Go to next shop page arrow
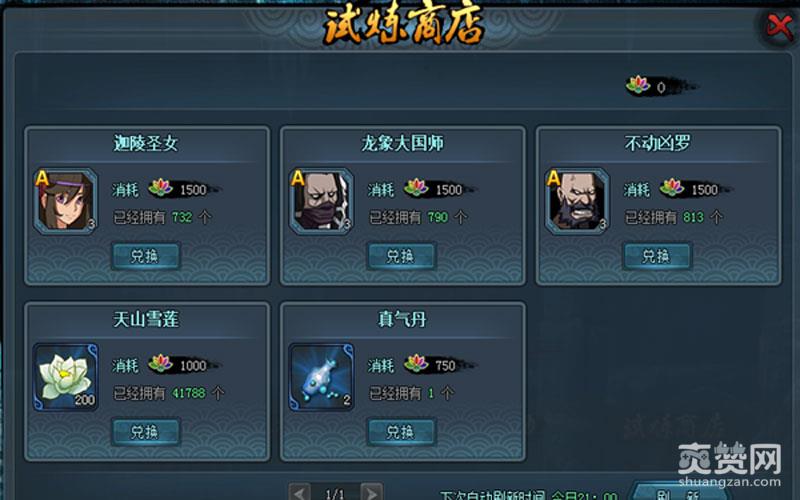The width and height of the screenshot is (800, 500). tap(371, 492)
